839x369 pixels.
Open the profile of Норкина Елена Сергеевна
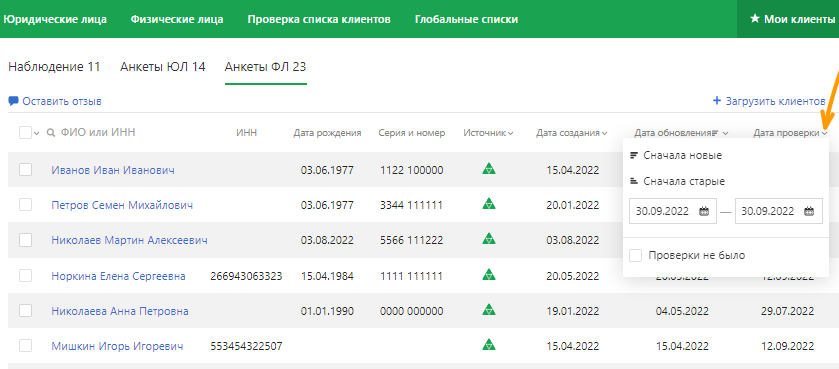(x=119, y=276)
